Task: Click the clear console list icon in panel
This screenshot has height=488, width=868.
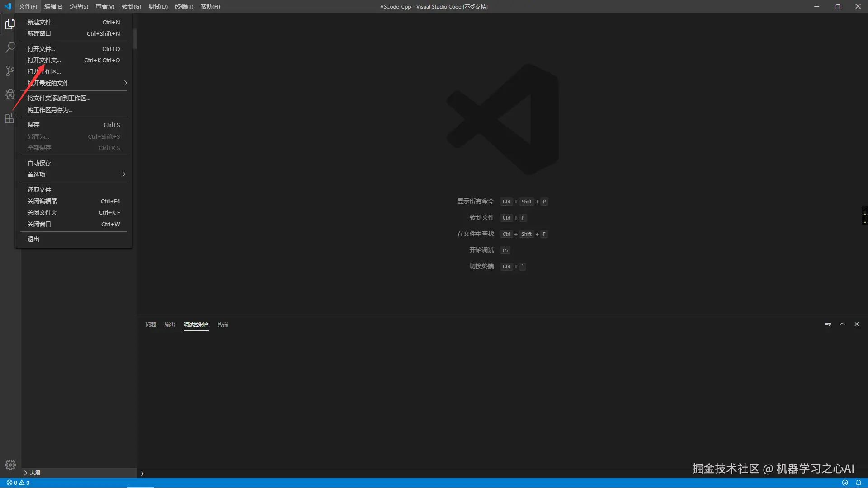Action: [828, 324]
